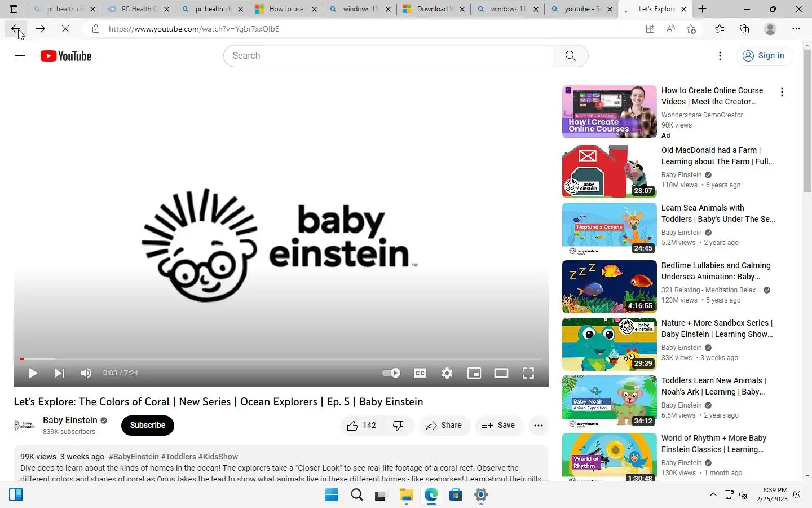Mute the video volume icon
This screenshot has height=508, width=812.
(86, 373)
